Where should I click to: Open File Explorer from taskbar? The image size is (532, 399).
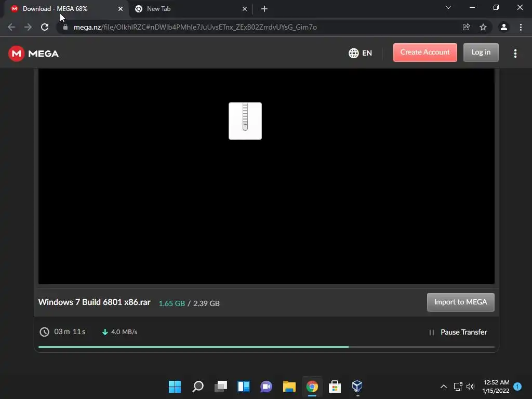(x=289, y=387)
